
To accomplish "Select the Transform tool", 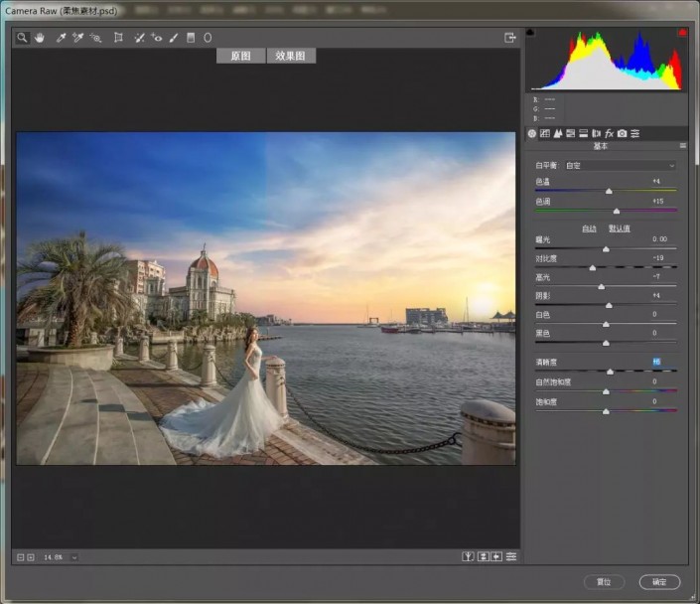I will click(118, 38).
